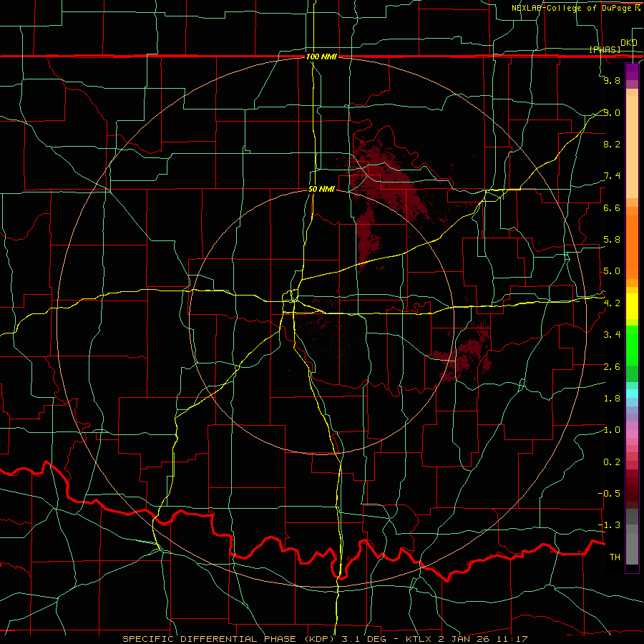Click the 1.0 value on the scale
This screenshot has height=644, width=644.
[x=612, y=430]
